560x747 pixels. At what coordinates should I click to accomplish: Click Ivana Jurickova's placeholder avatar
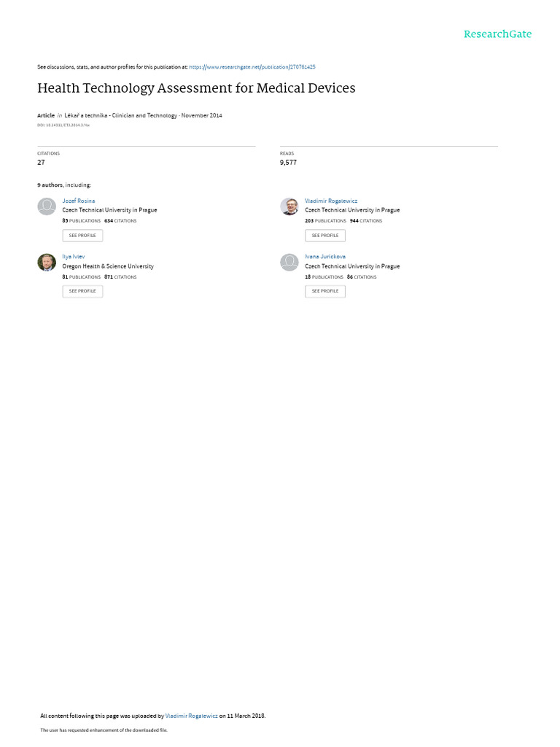(289, 262)
